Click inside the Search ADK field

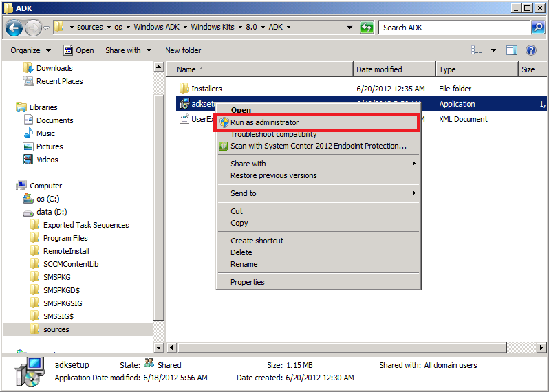tap(454, 28)
